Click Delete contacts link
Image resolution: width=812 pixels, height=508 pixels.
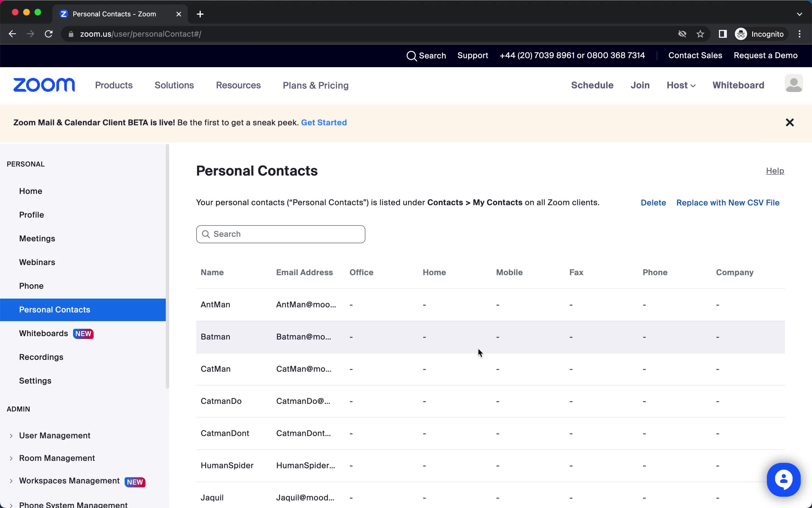(x=653, y=203)
